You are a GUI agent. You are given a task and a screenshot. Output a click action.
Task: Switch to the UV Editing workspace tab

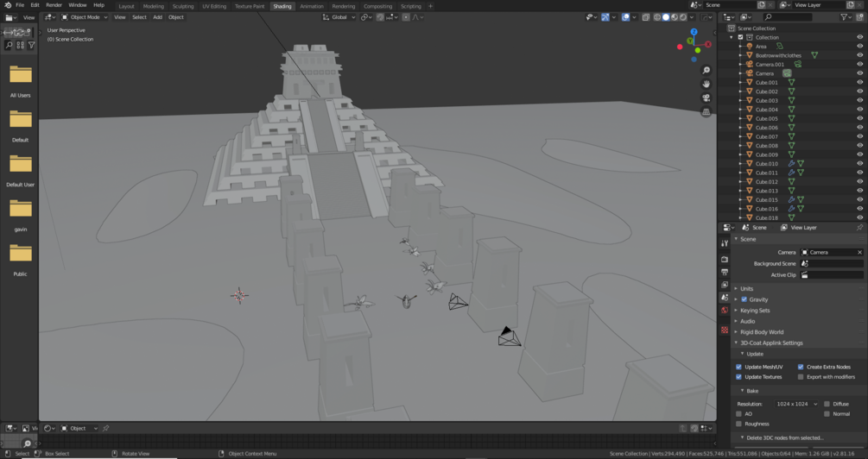pyautogui.click(x=214, y=6)
